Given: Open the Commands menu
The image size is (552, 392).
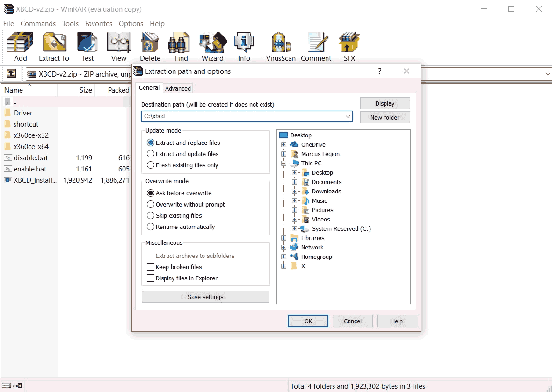Looking at the screenshot, I should 38,23.
